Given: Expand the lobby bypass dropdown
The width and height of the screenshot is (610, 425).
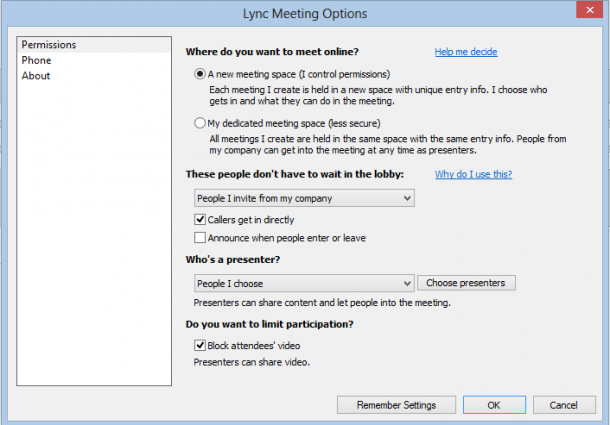Looking at the screenshot, I should pos(304,198).
